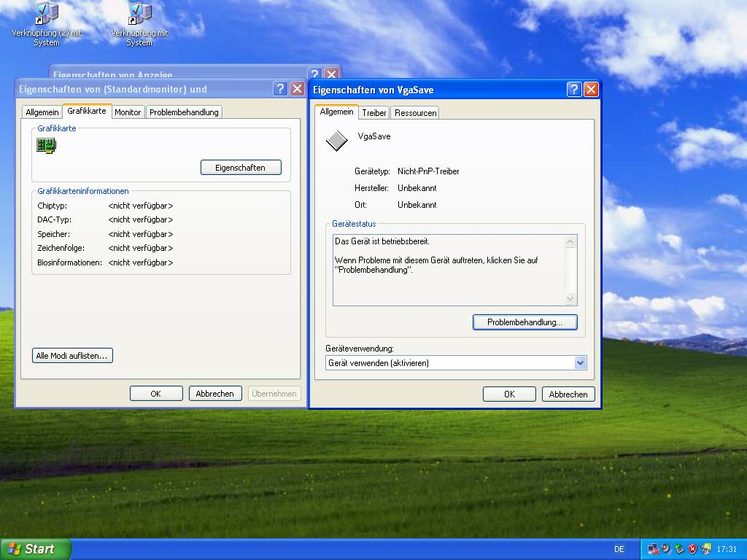Close the Standardmonitor properties dialog
The width and height of the screenshot is (747, 560).
[298, 88]
